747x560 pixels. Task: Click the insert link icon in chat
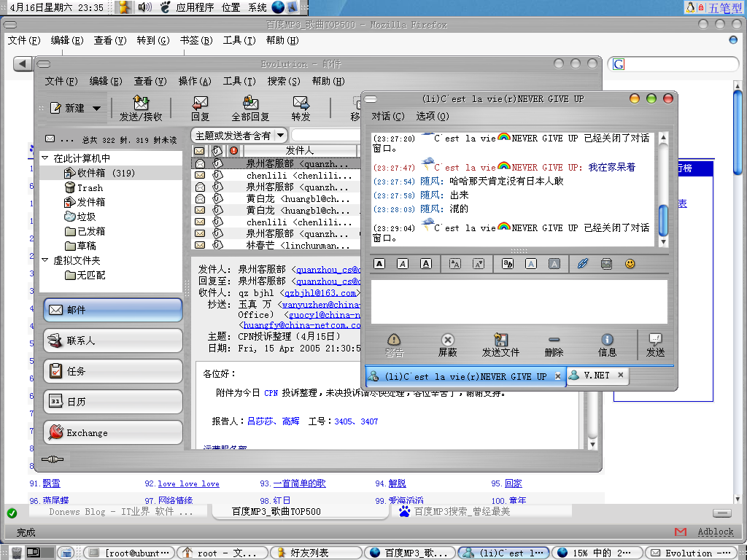click(583, 264)
